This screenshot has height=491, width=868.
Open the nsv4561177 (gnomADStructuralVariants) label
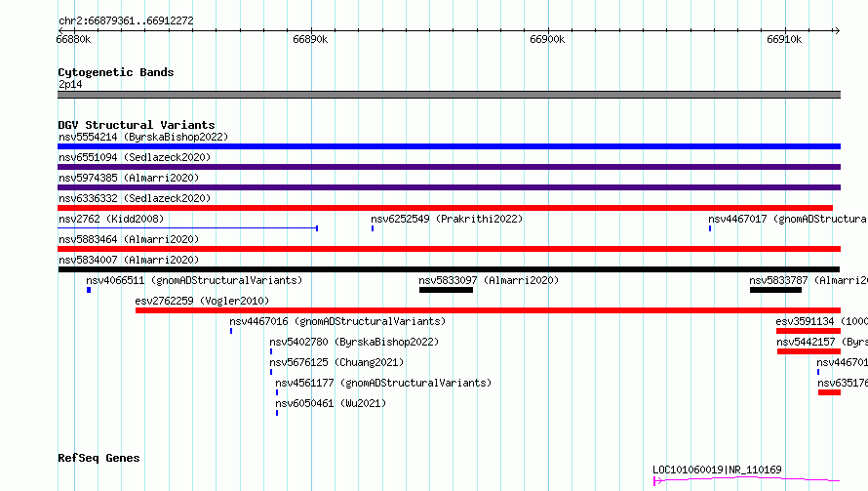(383, 383)
